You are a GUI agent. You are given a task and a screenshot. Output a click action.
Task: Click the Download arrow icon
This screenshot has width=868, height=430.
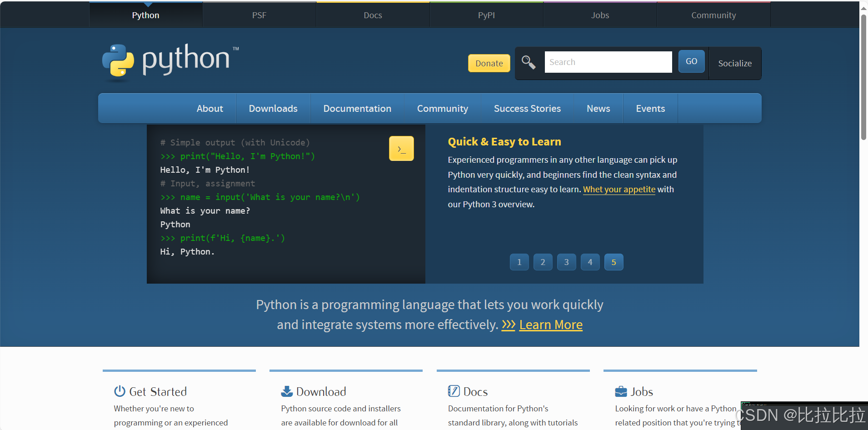pos(287,391)
